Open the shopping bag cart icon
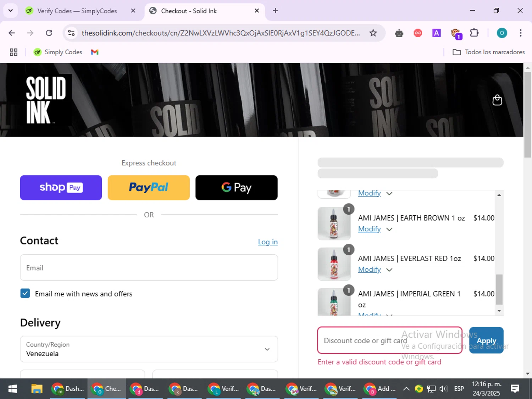This screenshot has height=399, width=532. (497, 100)
